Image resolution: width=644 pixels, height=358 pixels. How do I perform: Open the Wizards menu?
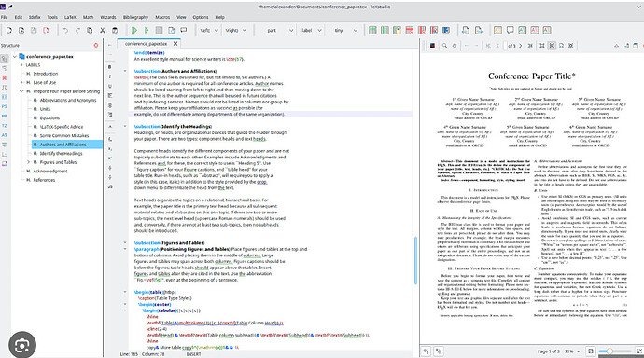[108, 17]
